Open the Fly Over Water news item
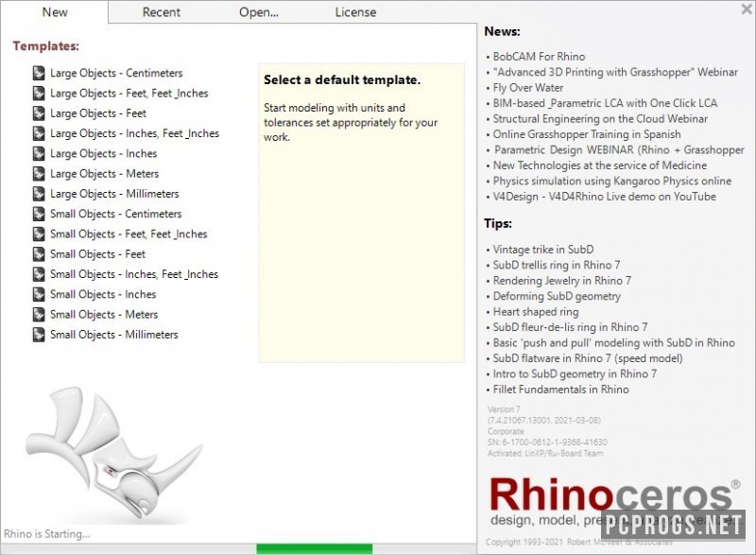 point(528,88)
